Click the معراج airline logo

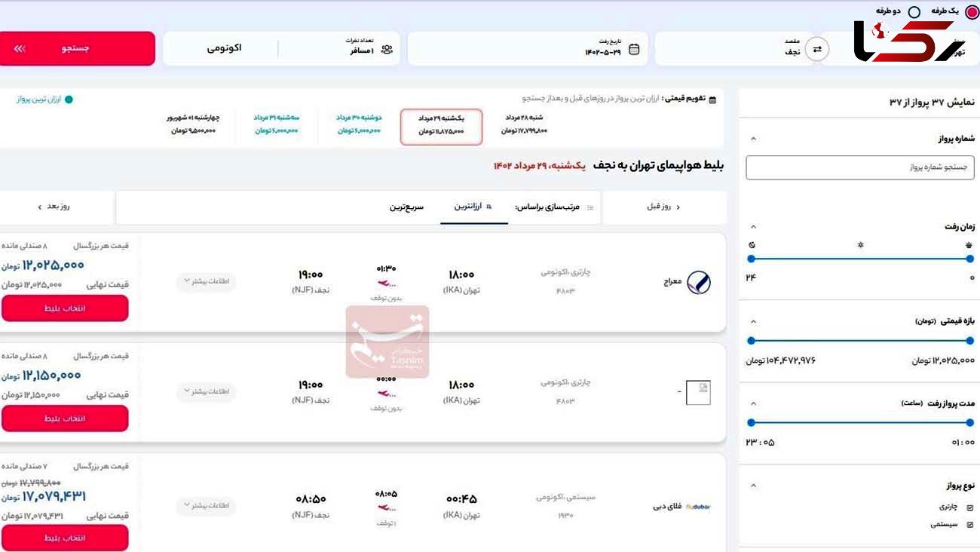699,282
